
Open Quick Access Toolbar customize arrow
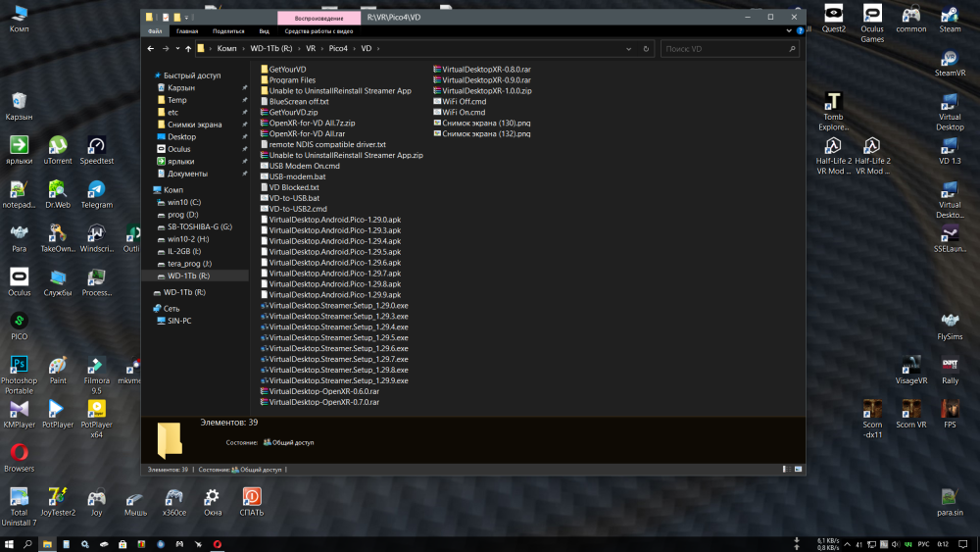pos(186,18)
